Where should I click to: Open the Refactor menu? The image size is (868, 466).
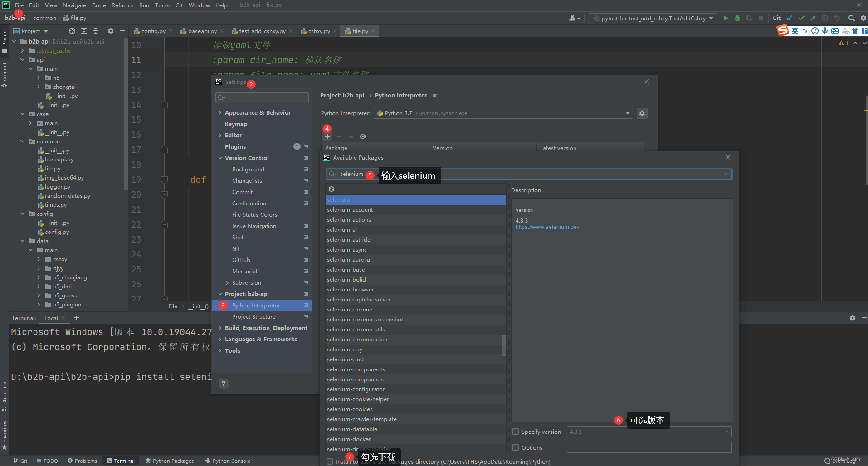pyautogui.click(x=122, y=5)
